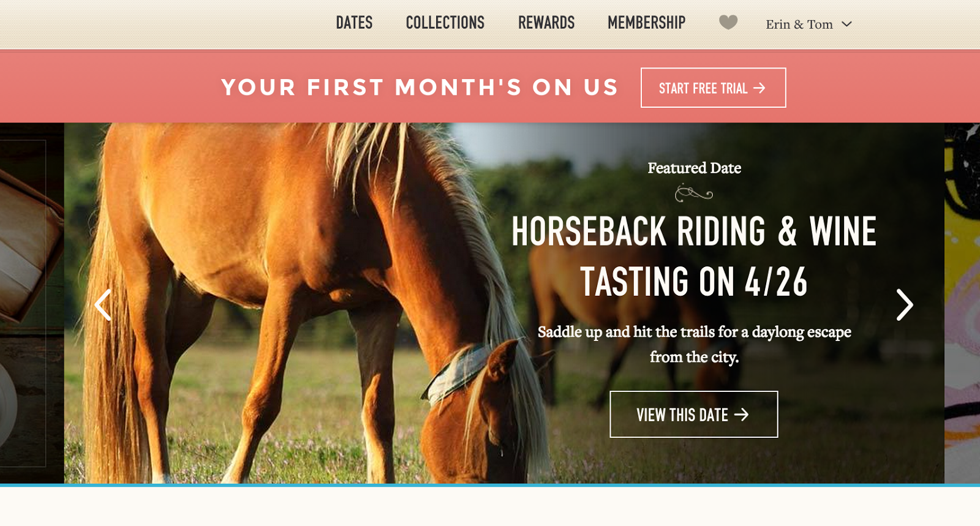Go to previous featured date slide

click(x=103, y=305)
